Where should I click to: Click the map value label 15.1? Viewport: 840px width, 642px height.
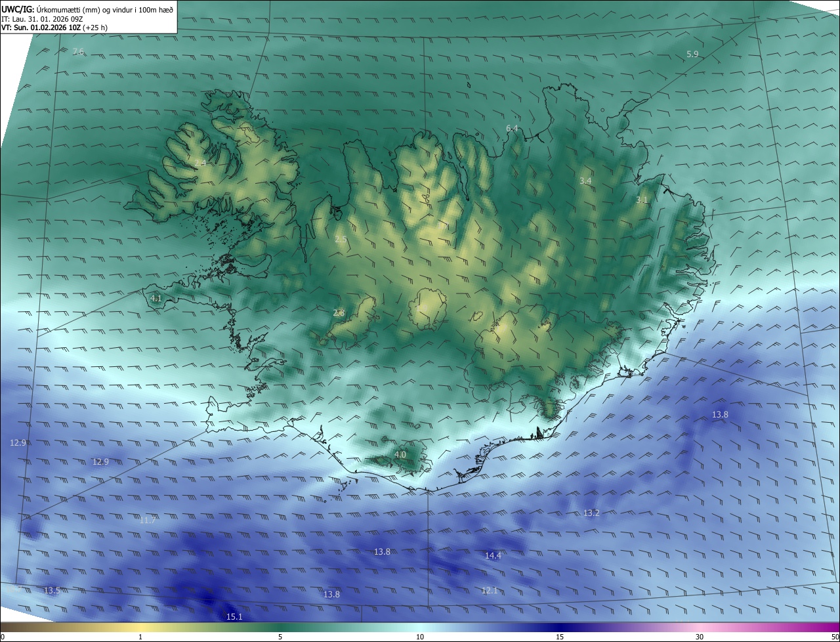click(234, 616)
